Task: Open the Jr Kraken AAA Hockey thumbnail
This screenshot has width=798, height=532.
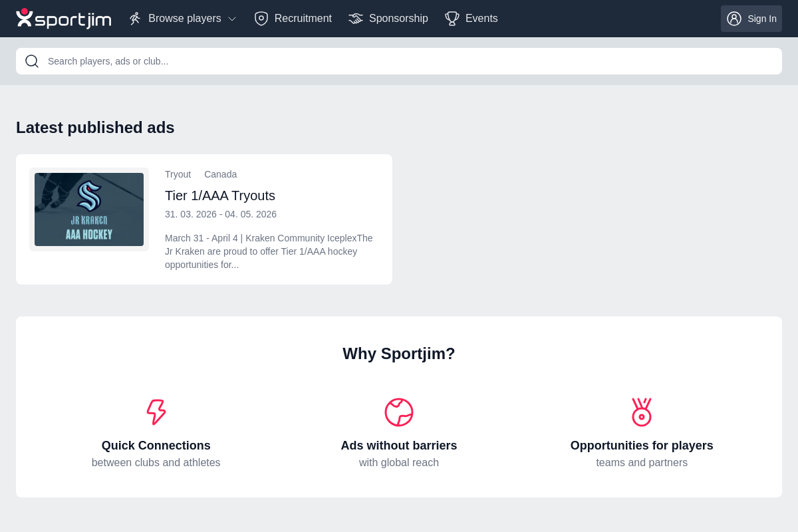Action: pyautogui.click(x=89, y=209)
